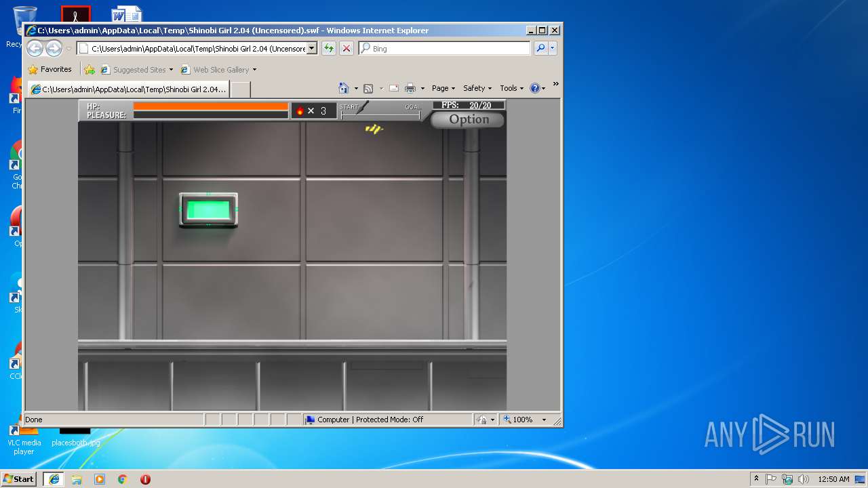This screenshot has height=488, width=868.
Task: Expand the search provider dropdown arrow
Action: 553,48
